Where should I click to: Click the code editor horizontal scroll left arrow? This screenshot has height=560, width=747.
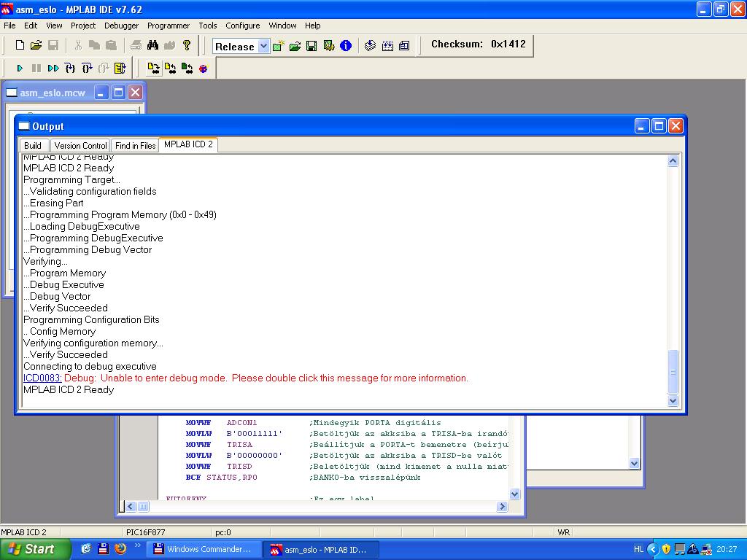130,507
